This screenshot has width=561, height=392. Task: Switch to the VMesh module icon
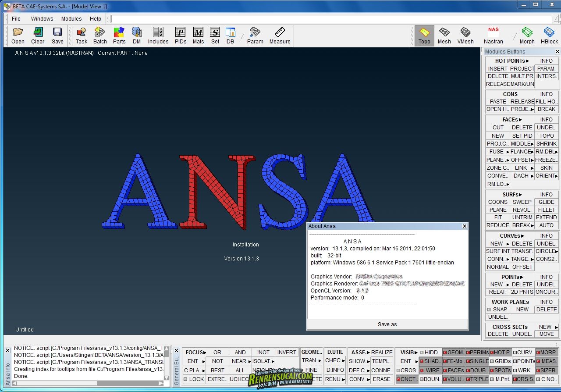[465, 36]
